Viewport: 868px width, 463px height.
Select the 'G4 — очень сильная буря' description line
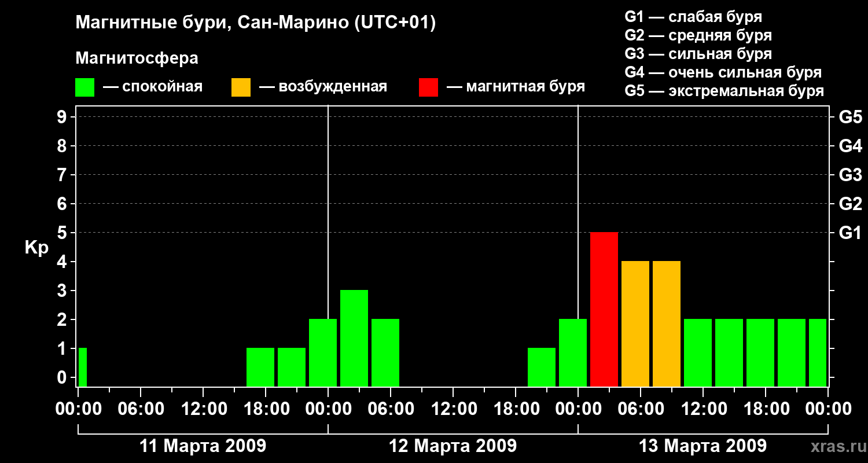click(x=723, y=72)
